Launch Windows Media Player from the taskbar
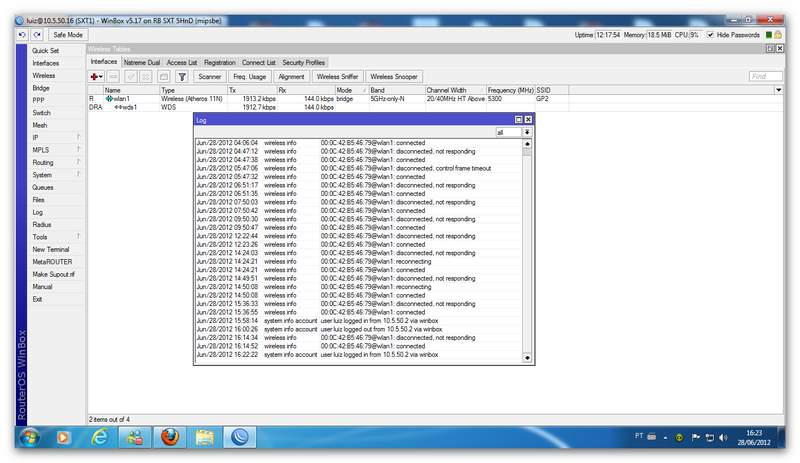800x463 pixels. click(63, 437)
